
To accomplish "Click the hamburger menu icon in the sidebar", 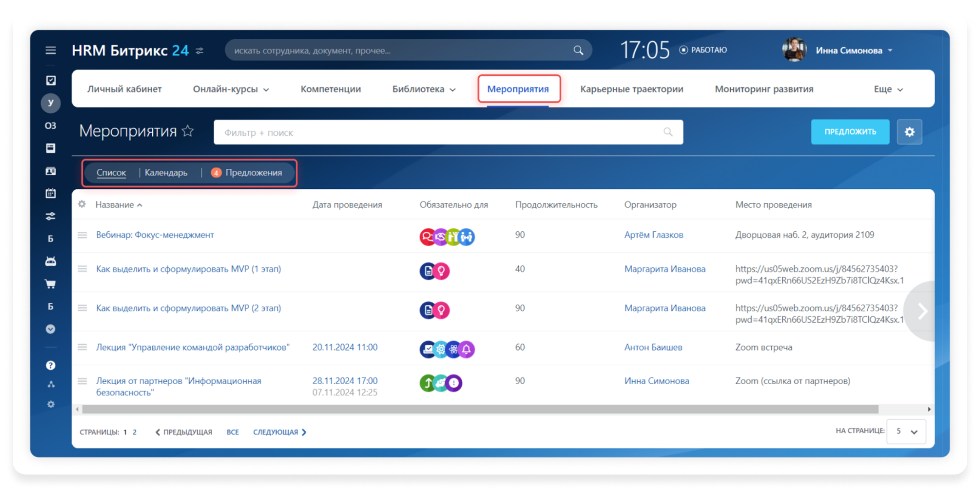I will [51, 50].
